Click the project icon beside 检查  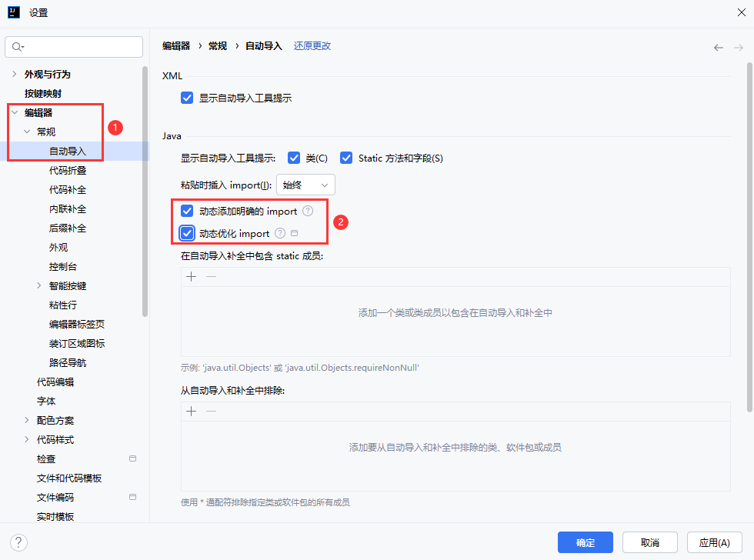132,458
